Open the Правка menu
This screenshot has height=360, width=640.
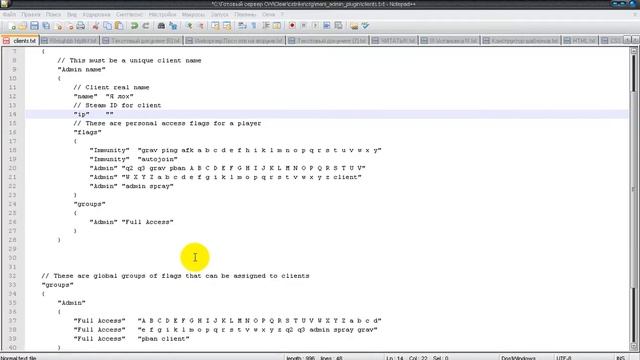tap(31, 14)
